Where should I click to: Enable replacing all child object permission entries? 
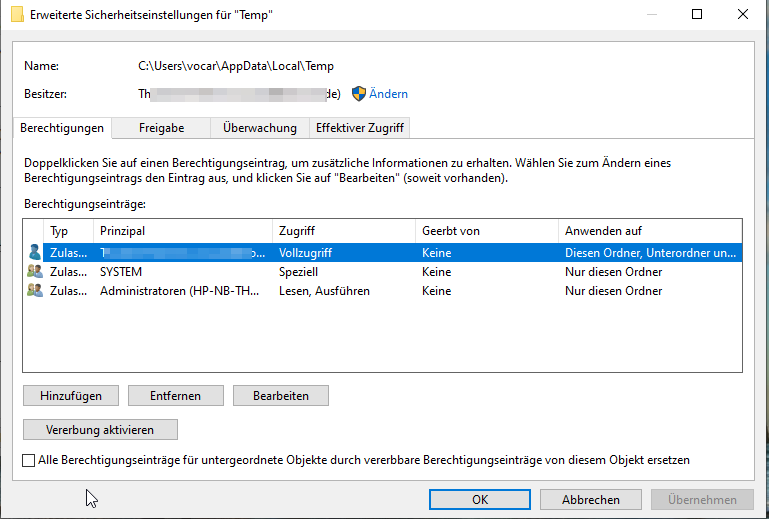tap(28, 460)
